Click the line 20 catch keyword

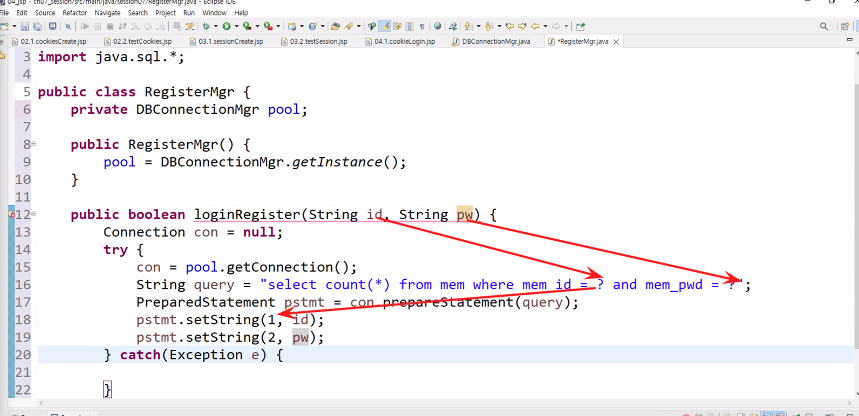[x=140, y=355]
